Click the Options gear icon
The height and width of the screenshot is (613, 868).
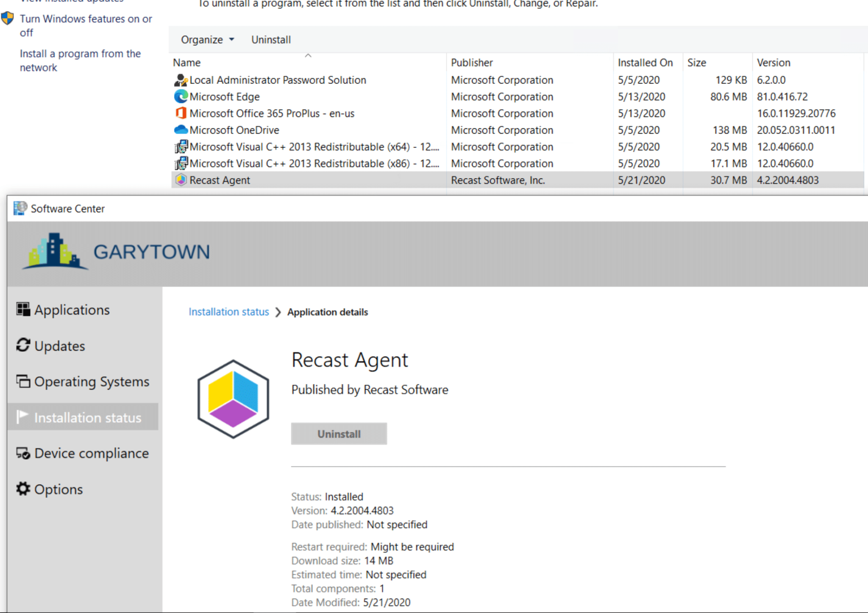(x=23, y=489)
